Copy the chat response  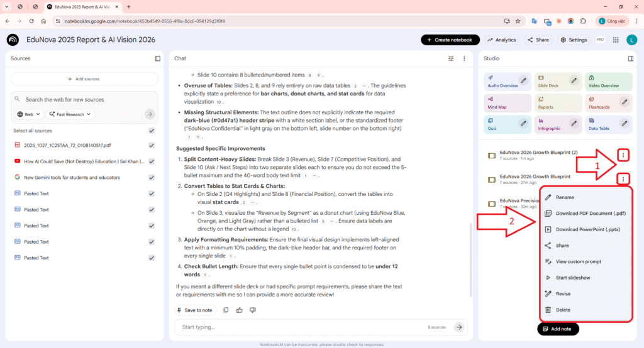point(226,310)
